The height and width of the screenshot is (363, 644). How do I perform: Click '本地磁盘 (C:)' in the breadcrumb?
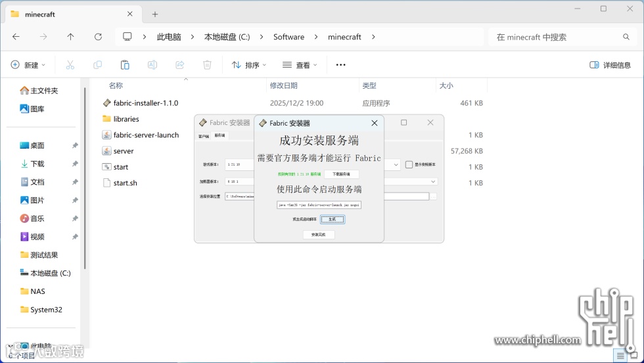(227, 37)
